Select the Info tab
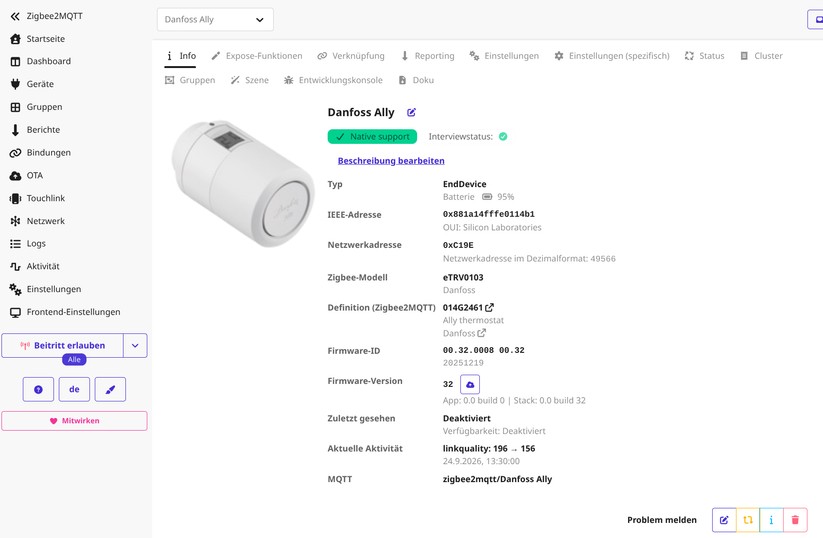The height and width of the screenshot is (538, 823). (181, 56)
